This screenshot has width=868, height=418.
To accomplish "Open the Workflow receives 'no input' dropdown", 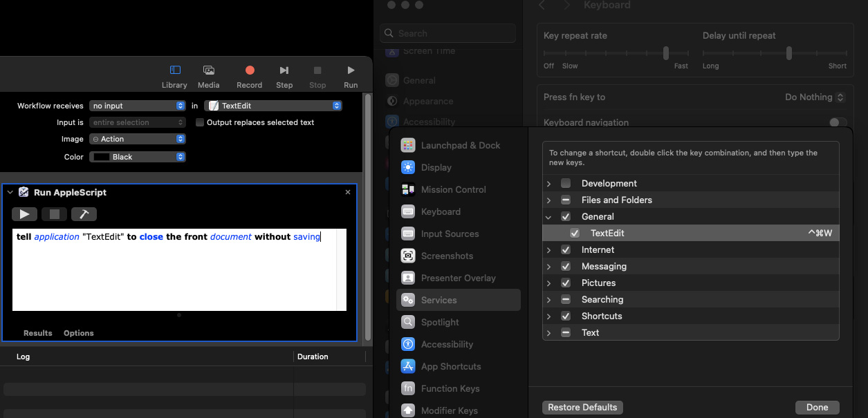I will 138,106.
